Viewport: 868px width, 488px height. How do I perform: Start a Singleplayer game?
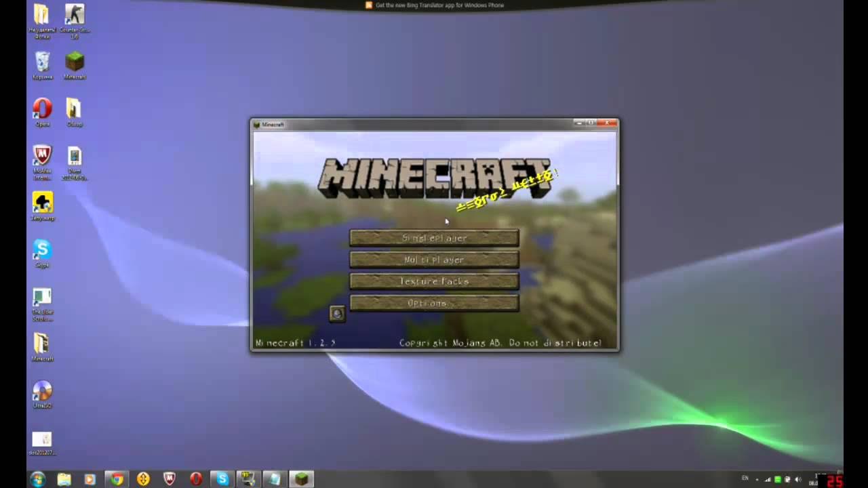point(434,238)
